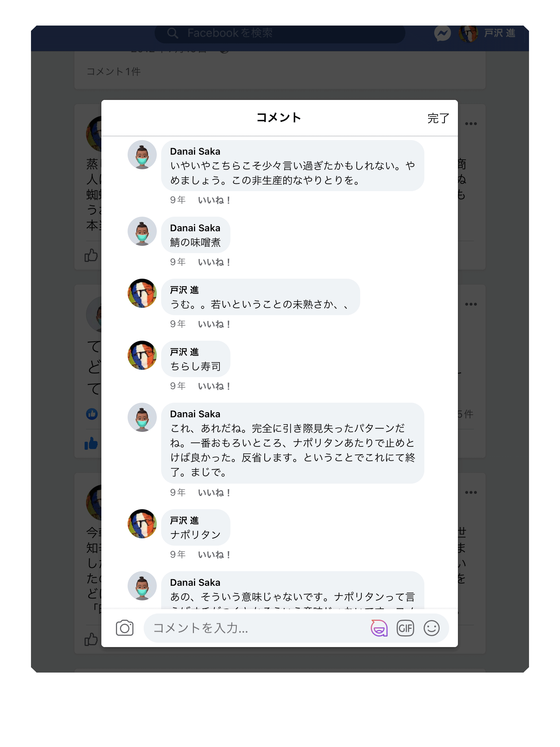This screenshot has width=560, height=747.
Task: Click the search magnifier icon
Action: [x=172, y=33]
